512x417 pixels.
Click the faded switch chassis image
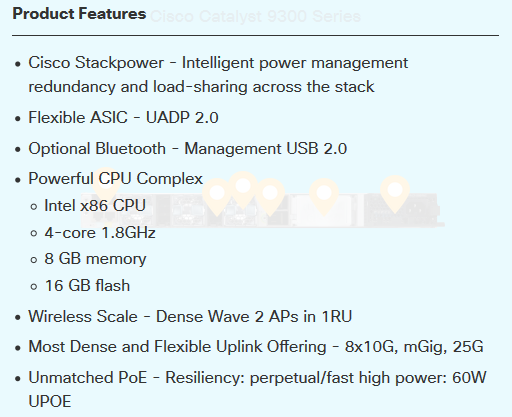(x=263, y=211)
